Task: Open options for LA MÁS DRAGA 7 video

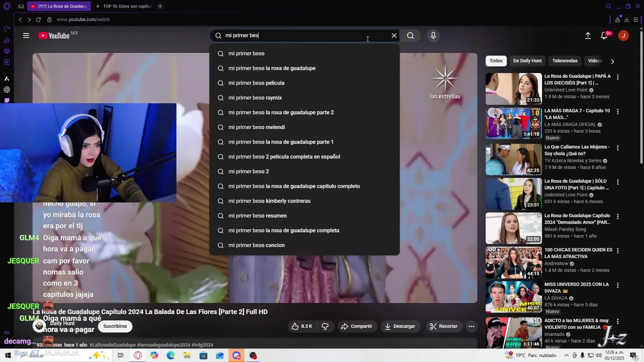Action: 618,112
